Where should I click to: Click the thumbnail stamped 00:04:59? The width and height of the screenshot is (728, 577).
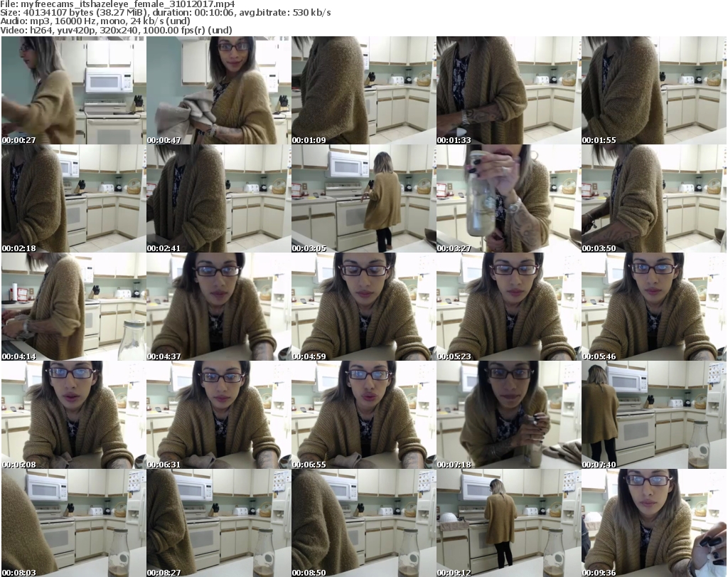pos(363,307)
